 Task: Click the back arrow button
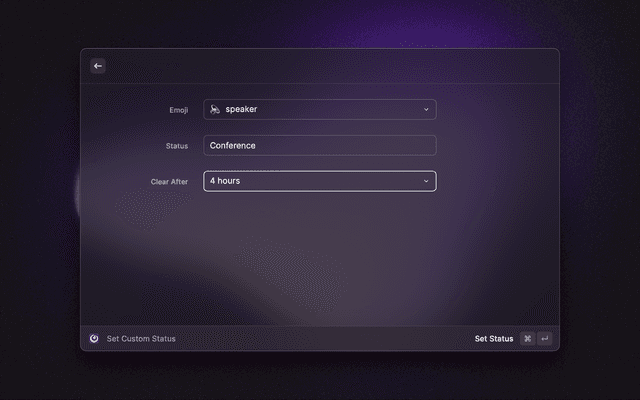point(98,66)
